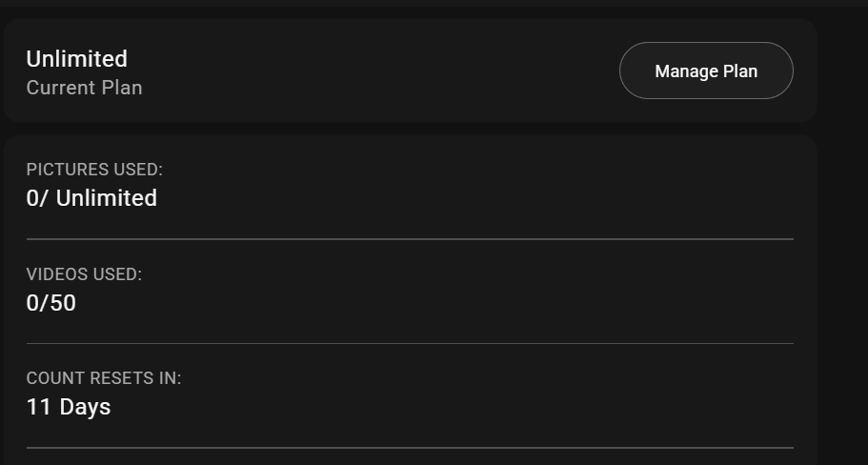This screenshot has width=868, height=465.
Task: Click empty space in current plan card
Action: coord(381,71)
